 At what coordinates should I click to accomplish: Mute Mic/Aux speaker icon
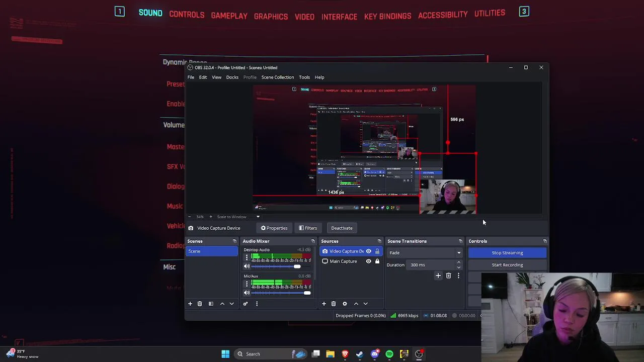(247, 293)
